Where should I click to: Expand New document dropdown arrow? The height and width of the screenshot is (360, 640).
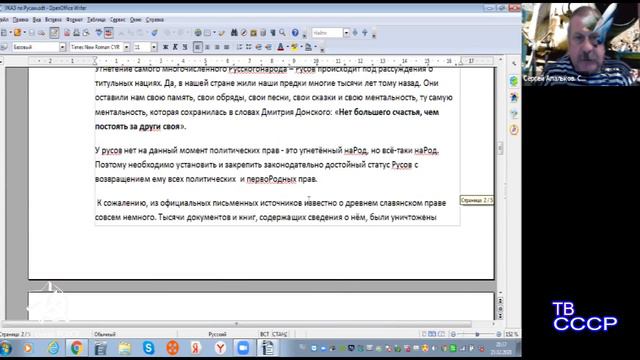[x=10, y=33]
